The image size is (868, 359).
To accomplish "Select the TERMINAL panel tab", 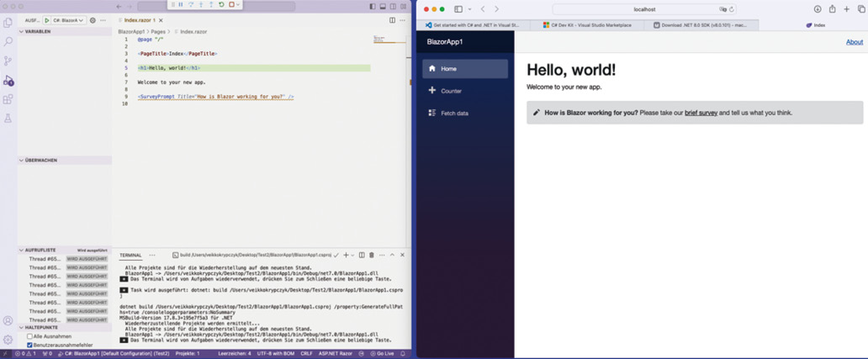I will pos(130,255).
